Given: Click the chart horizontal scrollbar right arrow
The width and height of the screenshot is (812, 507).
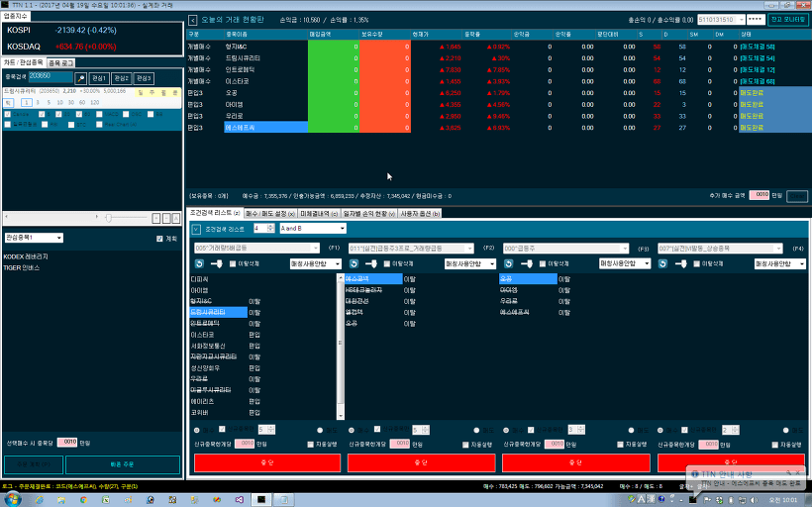Looking at the screenshot, I should pos(97,217).
